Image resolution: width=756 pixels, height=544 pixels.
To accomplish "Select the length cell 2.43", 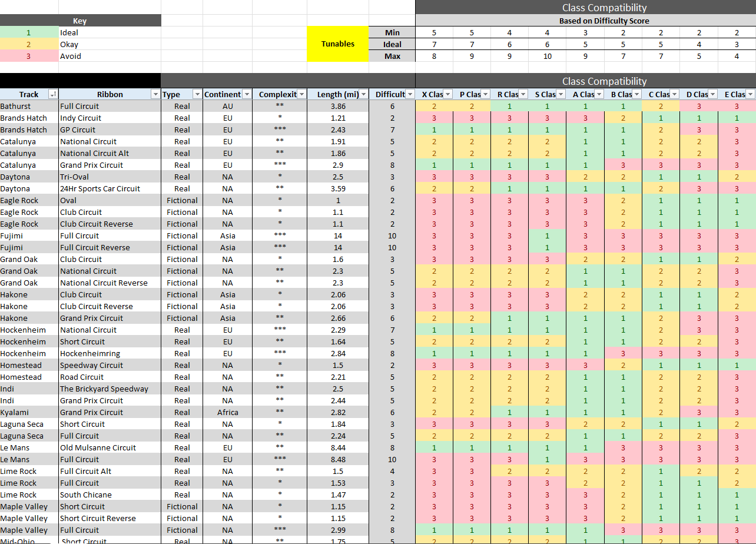I will 338,130.
